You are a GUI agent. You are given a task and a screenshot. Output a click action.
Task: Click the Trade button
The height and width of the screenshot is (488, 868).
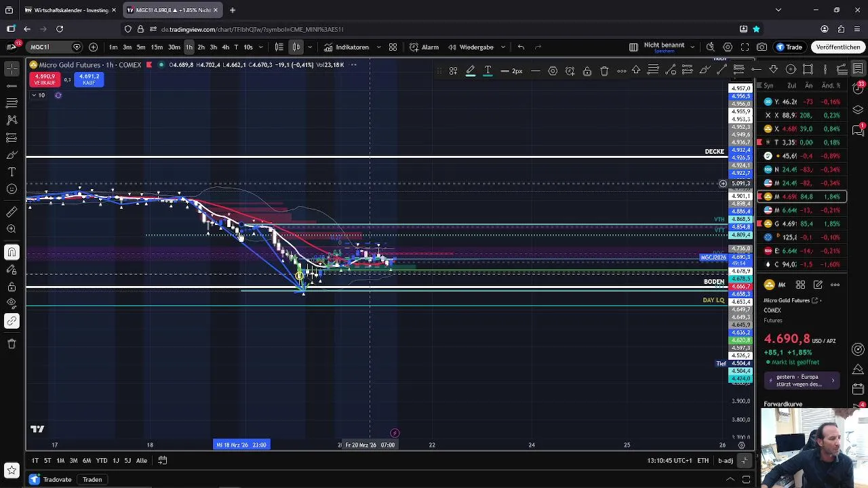coord(789,47)
